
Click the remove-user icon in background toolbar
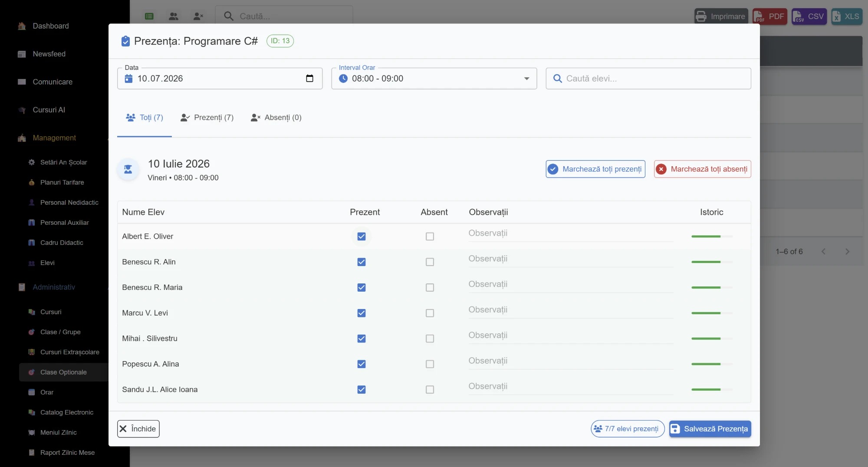click(198, 16)
